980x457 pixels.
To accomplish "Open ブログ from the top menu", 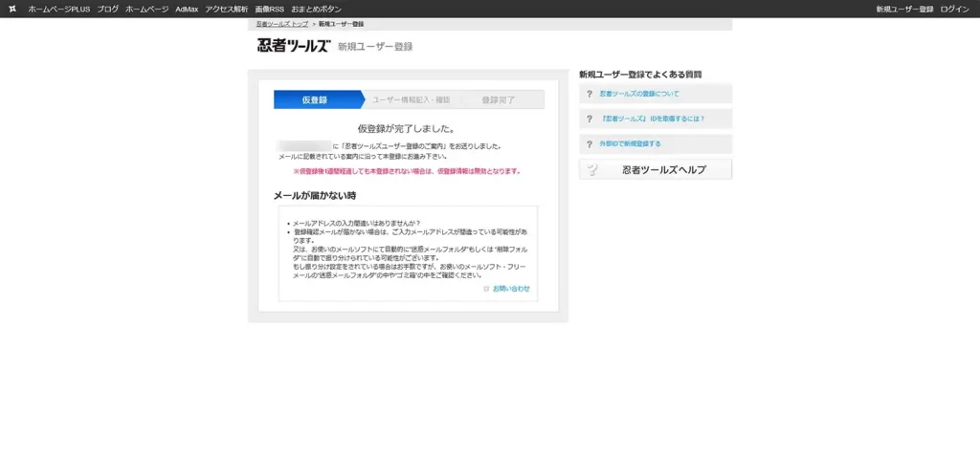I will click(x=107, y=9).
